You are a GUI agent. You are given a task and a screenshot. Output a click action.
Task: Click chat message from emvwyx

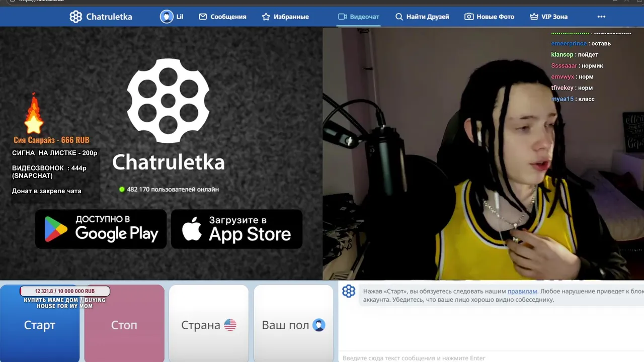[x=572, y=76]
